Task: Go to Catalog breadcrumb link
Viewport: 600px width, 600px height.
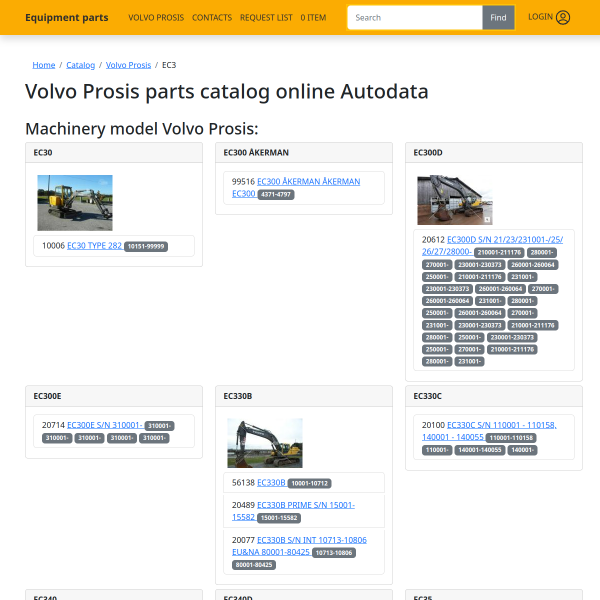Action: pyautogui.click(x=80, y=65)
